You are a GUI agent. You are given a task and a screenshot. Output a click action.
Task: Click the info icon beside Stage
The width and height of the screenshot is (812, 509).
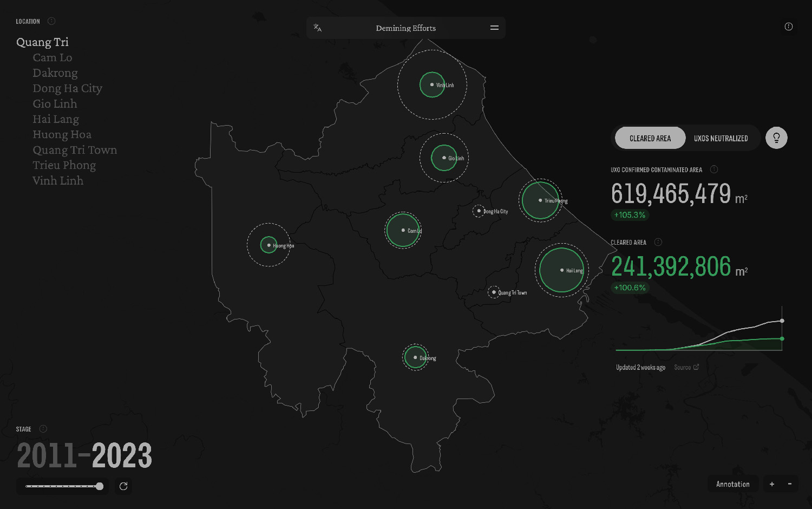(43, 429)
